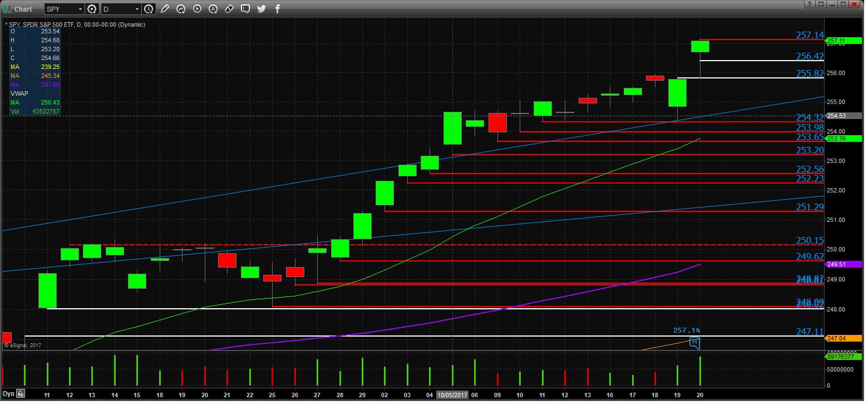Click the 252.00 price axis label
Screen dimensions: 868x405
point(837,190)
